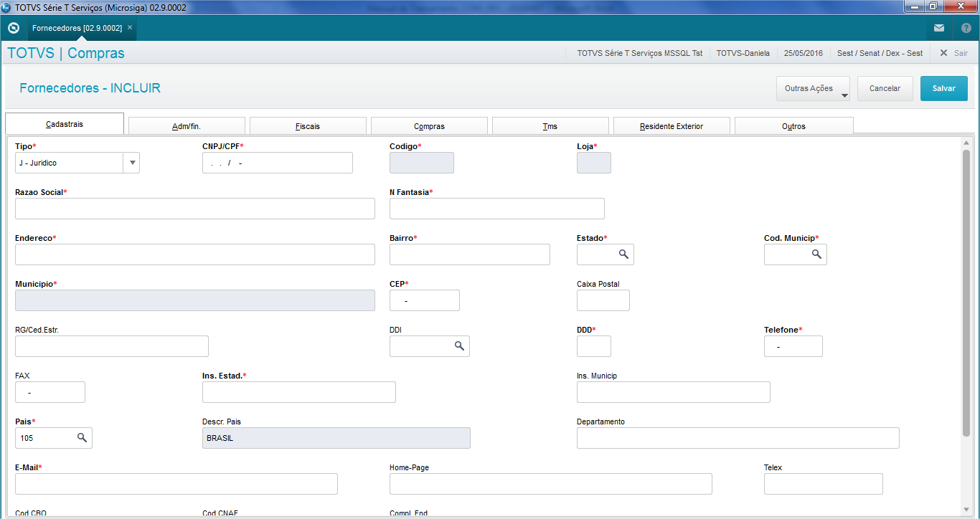
Task: Click the TOTVS home logo icon
Action: tap(13, 29)
